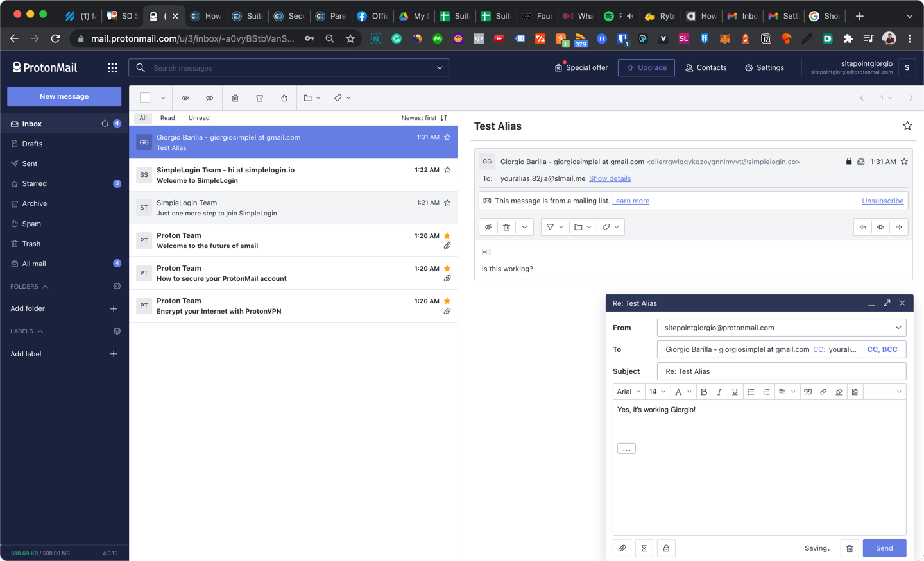The image size is (924, 561).
Task: Tick the select all messages checkbox
Action: [145, 98]
